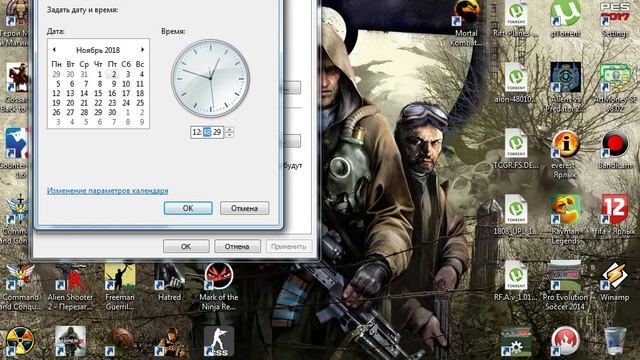Open the Recycle Bin
The image size is (640, 360).
pyautogui.click(x=615, y=341)
